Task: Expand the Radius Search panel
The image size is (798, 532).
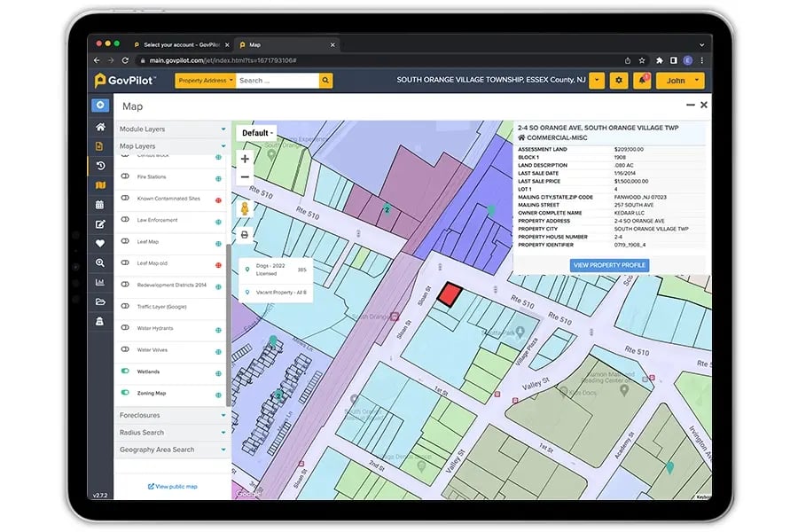Action: (172, 433)
